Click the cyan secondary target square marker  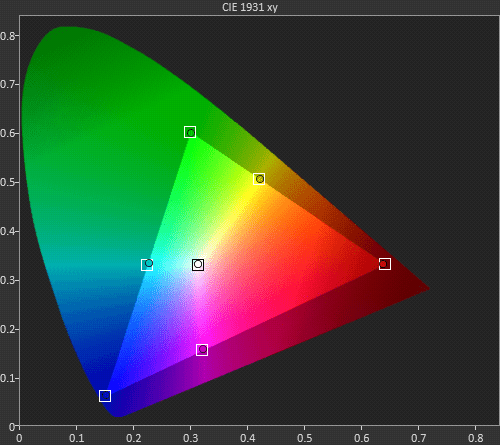pos(147,265)
